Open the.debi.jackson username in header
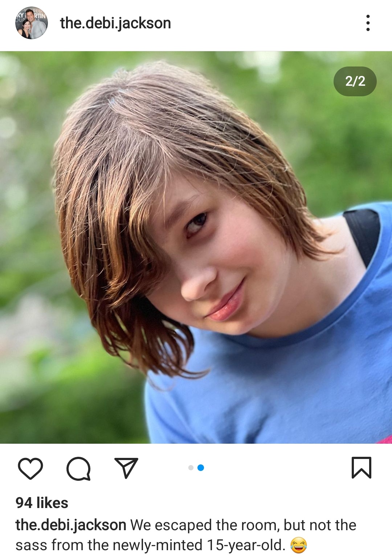392x560 pixels. click(115, 23)
